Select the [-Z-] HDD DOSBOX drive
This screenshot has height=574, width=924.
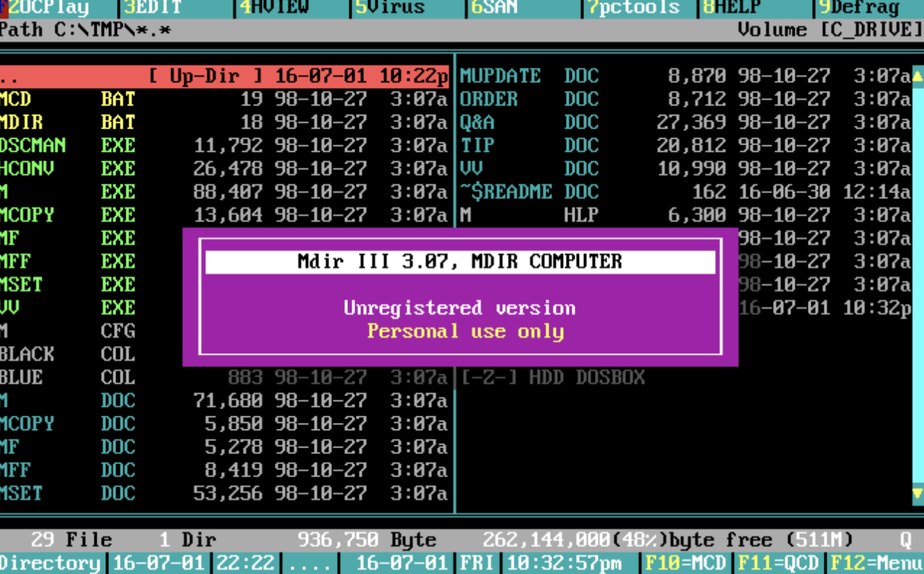click(553, 379)
